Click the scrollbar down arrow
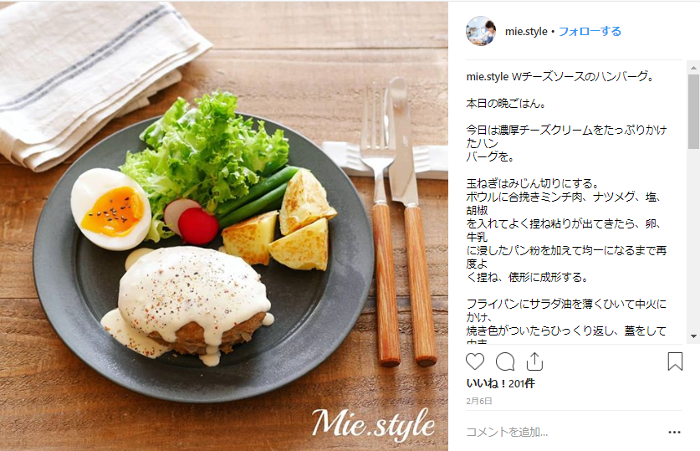Screen dimensions: 700x451 (693, 337)
